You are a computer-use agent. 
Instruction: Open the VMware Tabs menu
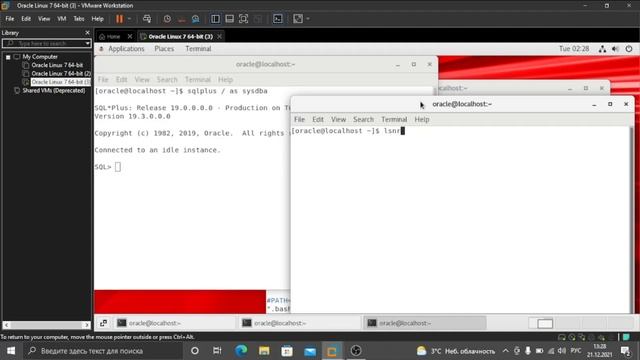(x=79, y=19)
